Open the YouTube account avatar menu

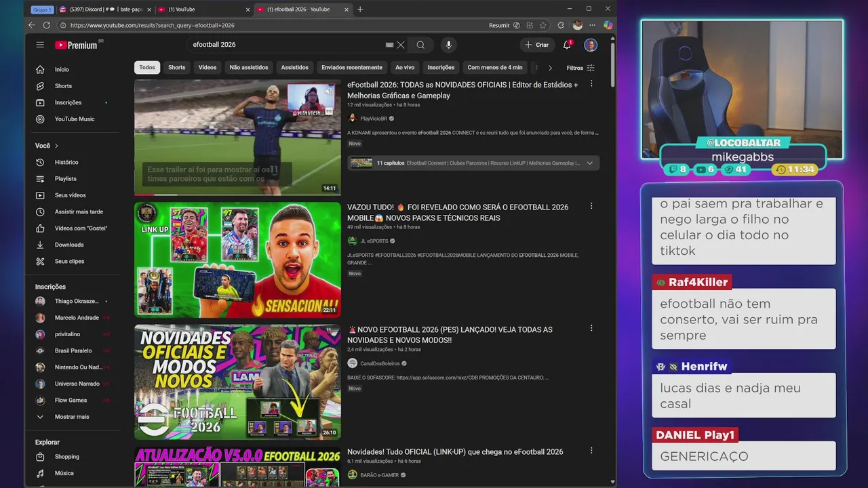pyautogui.click(x=591, y=45)
